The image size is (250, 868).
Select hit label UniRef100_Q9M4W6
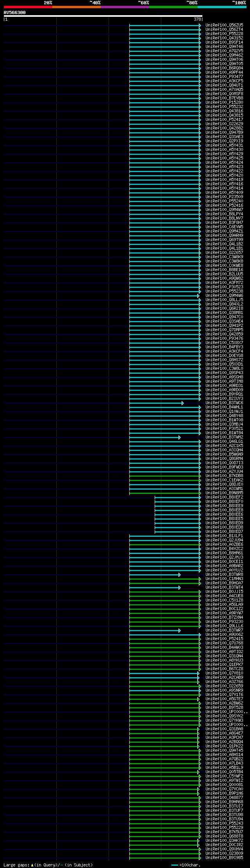(x=224, y=295)
